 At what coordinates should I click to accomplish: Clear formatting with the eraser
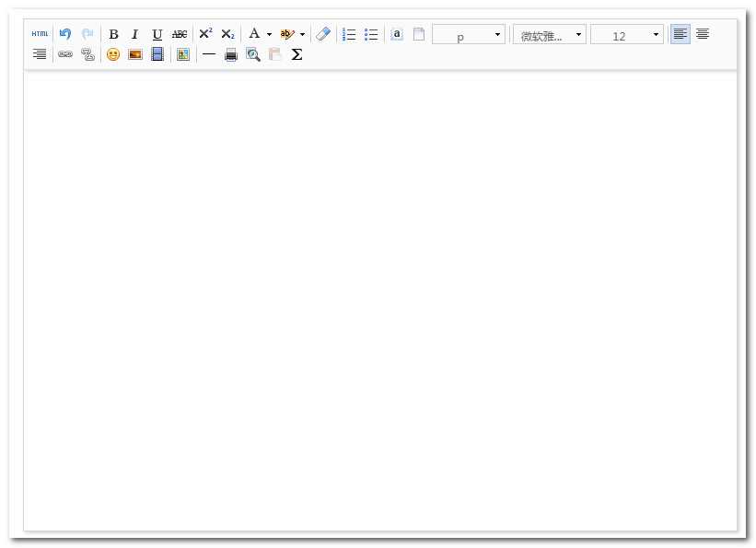(323, 34)
